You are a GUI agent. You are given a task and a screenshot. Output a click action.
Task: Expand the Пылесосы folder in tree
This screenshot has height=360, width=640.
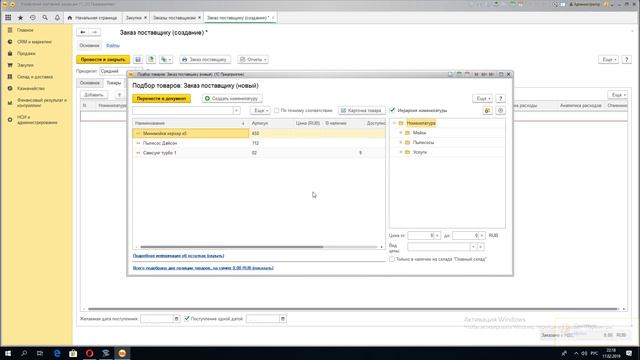point(401,142)
